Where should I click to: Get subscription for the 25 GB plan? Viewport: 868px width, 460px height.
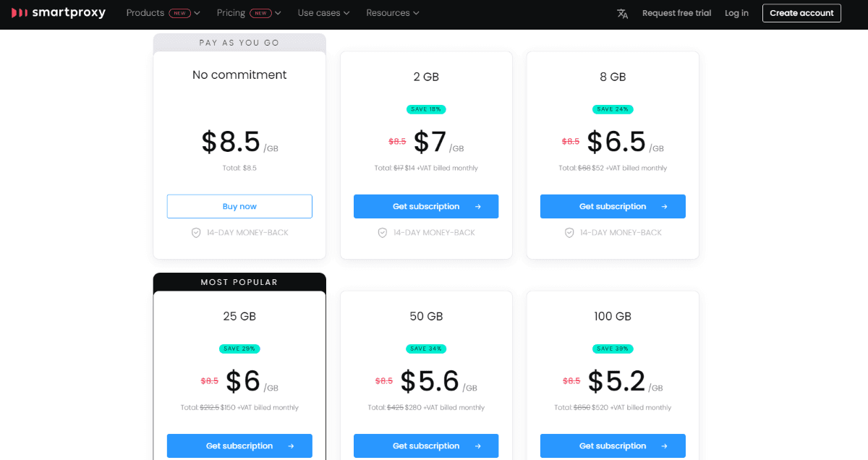point(239,446)
